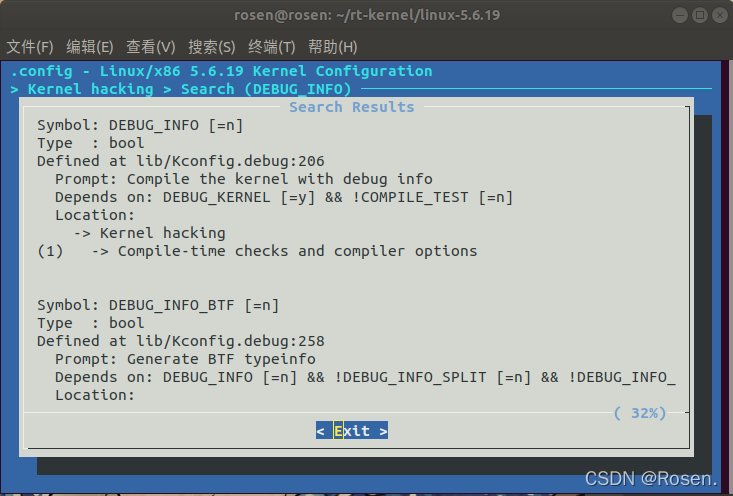Select (1) Compile-time checks and compiler options

pyautogui.click(x=257, y=251)
